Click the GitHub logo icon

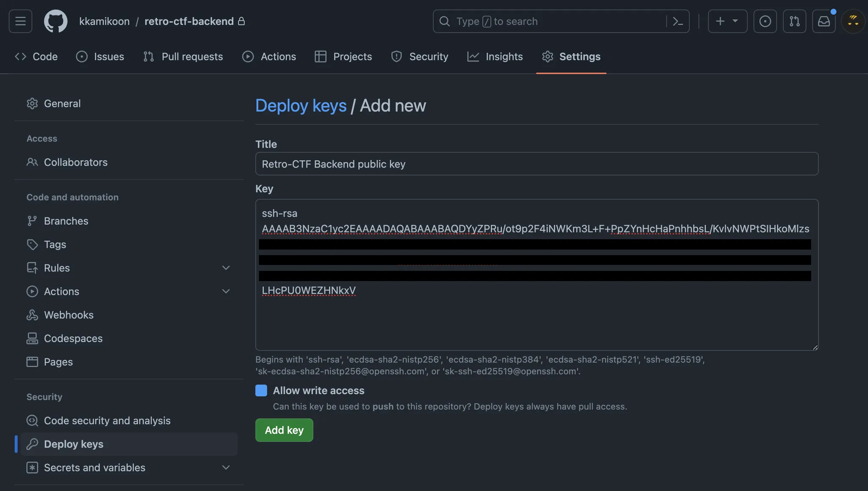(x=56, y=21)
